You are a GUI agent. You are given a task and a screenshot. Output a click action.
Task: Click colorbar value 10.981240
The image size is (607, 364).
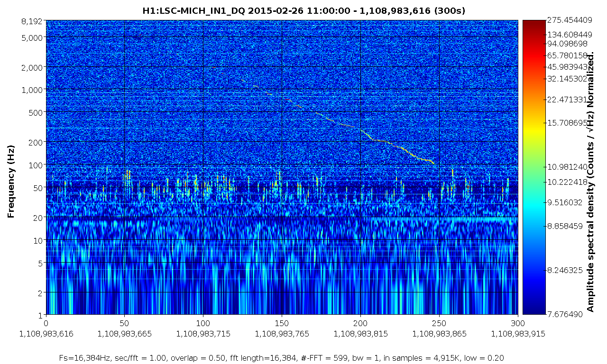(x=567, y=167)
